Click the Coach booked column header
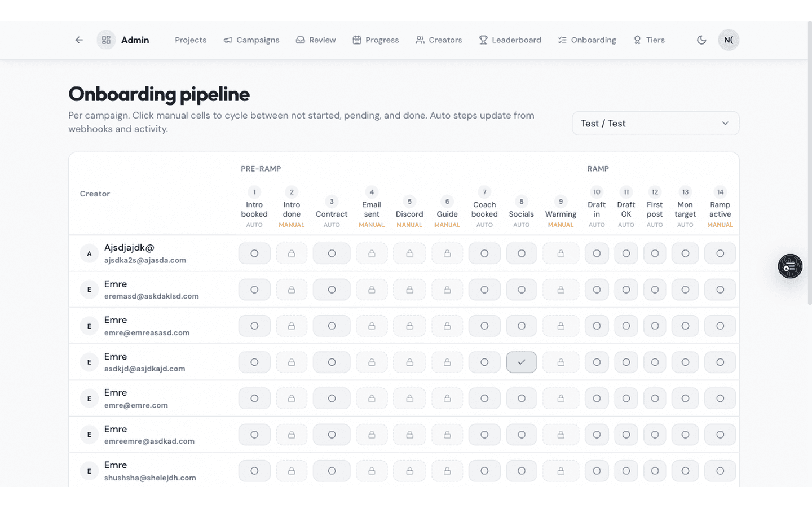The width and height of the screenshot is (812, 508). click(484, 207)
